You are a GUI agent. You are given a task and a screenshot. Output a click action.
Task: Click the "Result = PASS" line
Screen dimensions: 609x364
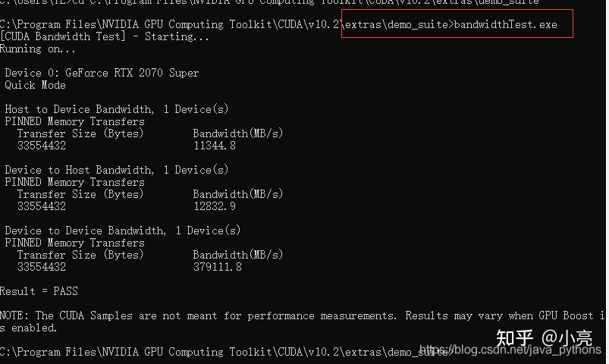click(x=39, y=291)
